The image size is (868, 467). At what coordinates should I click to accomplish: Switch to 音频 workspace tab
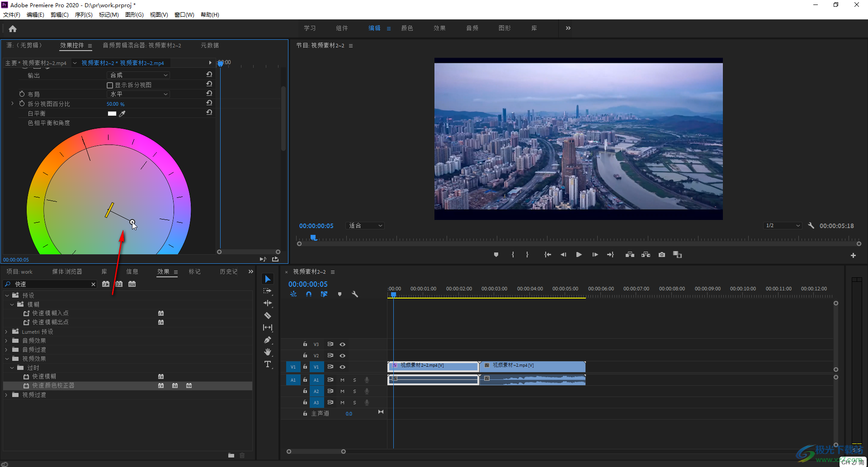(472, 28)
